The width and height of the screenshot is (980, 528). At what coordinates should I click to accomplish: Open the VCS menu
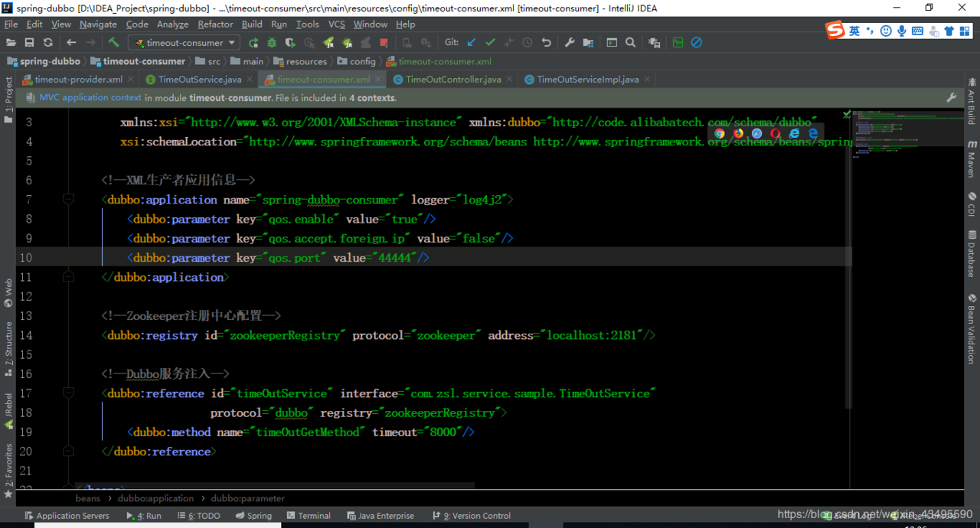click(x=337, y=24)
